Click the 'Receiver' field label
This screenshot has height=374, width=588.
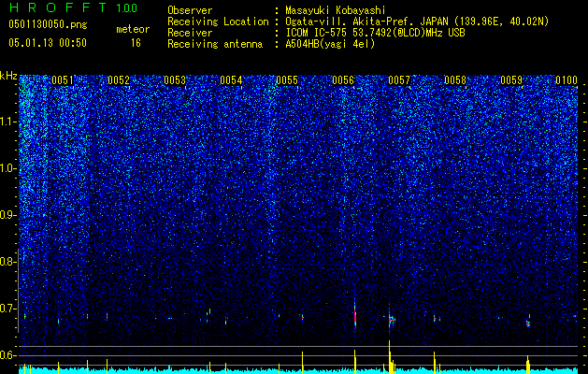coord(190,33)
